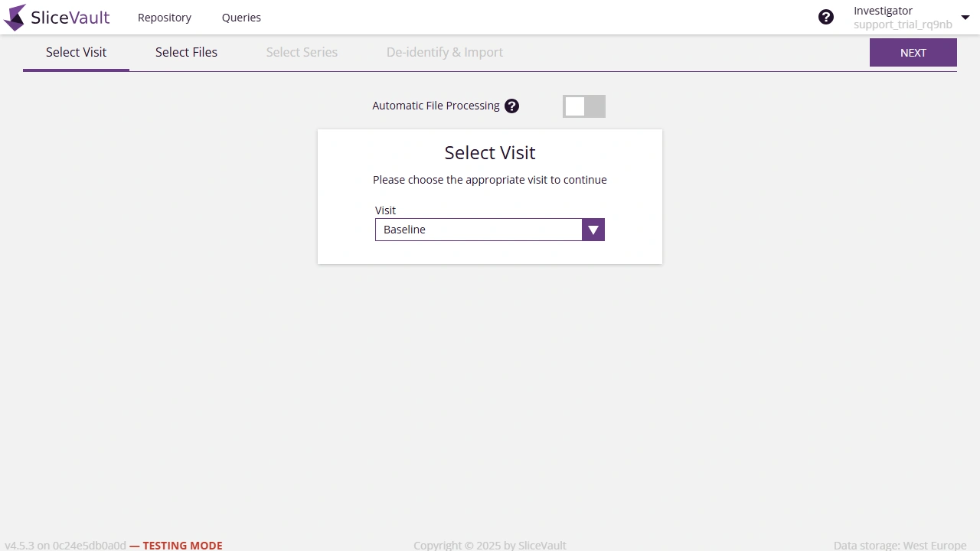980x551 pixels.
Task: Switch to the Select Visit tab
Action: tap(76, 52)
